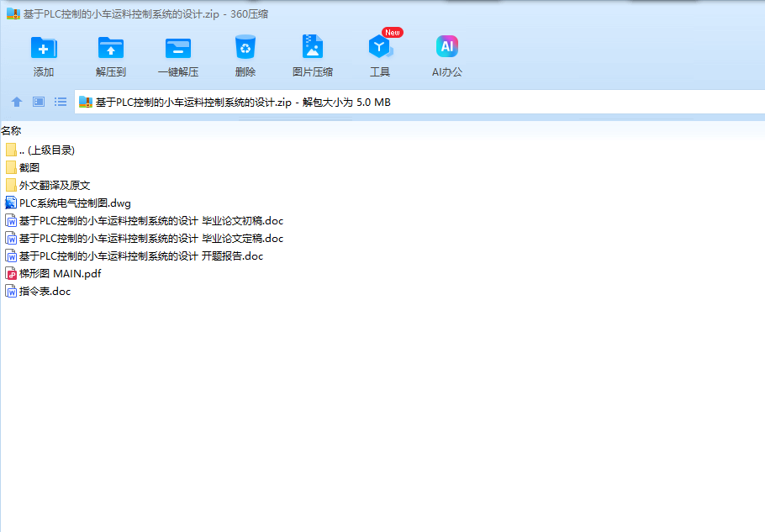Click the 添加 (Add) toolbar icon
Viewport: 765px width, 532px height.
point(44,48)
